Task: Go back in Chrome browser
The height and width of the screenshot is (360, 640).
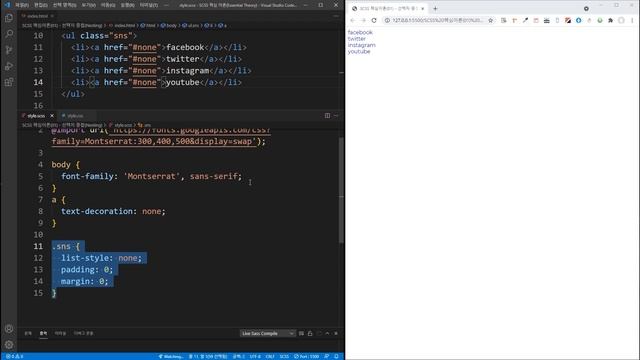Action: 353,20
